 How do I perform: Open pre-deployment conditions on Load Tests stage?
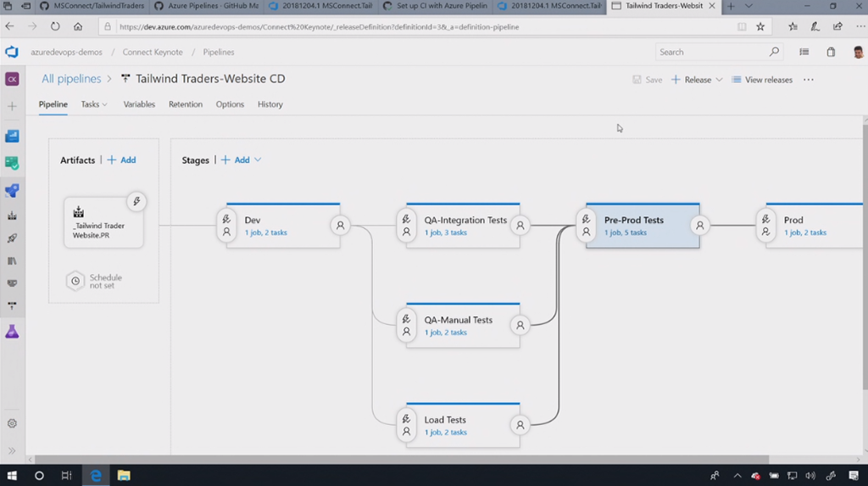point(406,425)
